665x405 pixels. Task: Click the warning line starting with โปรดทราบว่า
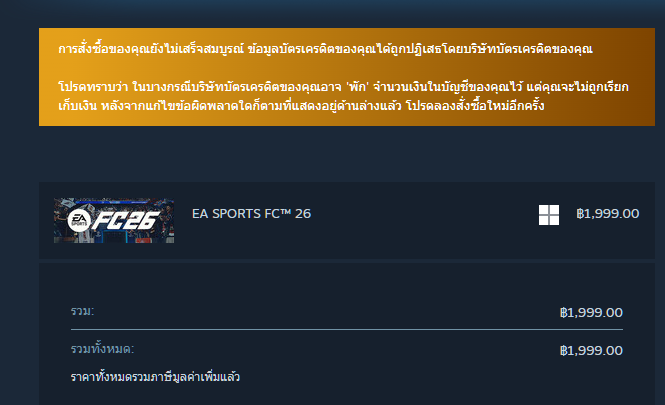coord(343,87)
